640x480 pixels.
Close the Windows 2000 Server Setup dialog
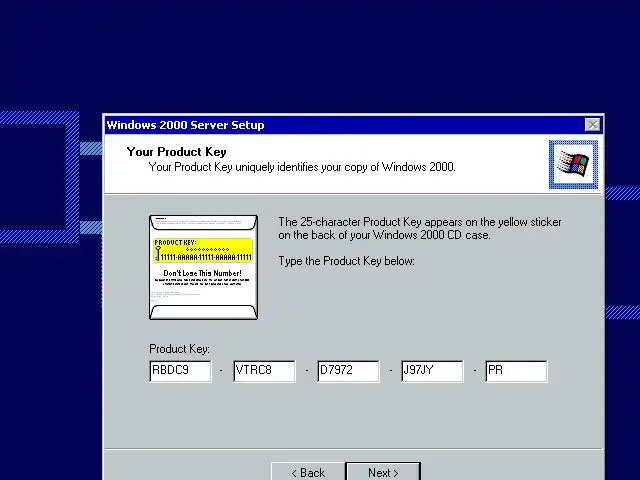[592, 124]
